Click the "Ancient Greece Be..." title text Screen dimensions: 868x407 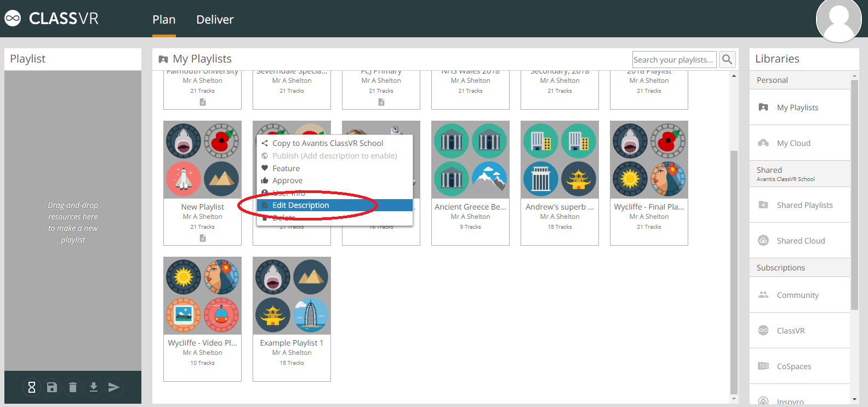471,207
